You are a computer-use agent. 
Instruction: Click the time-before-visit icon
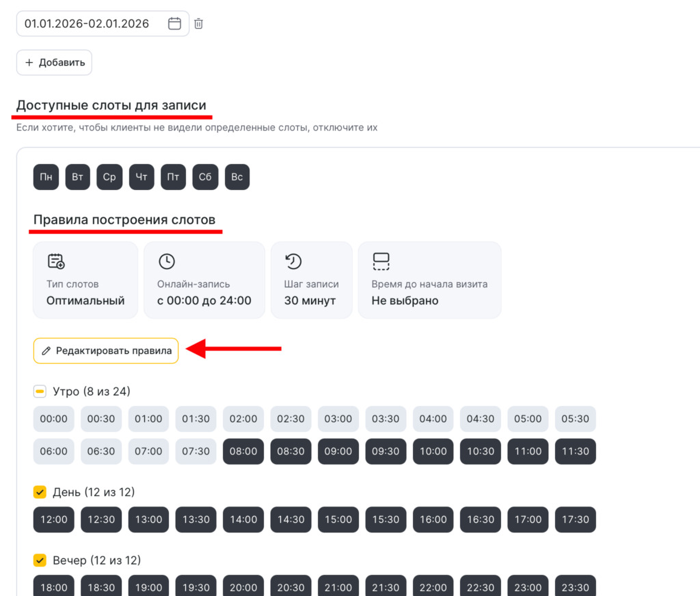[x=381, y=261]
